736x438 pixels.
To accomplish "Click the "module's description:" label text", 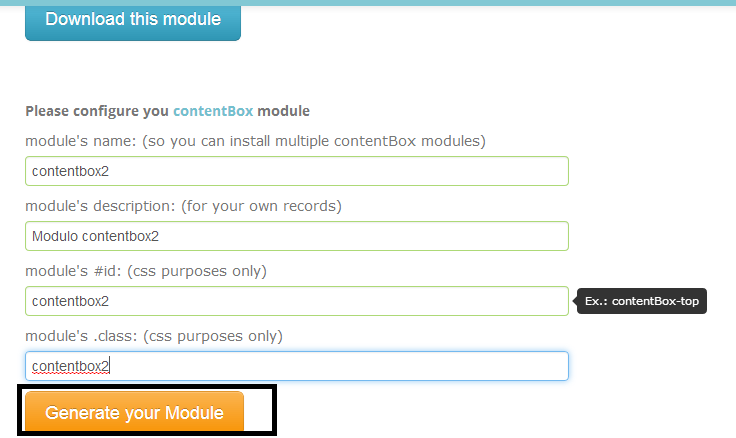I will click(x=104, y=206).
